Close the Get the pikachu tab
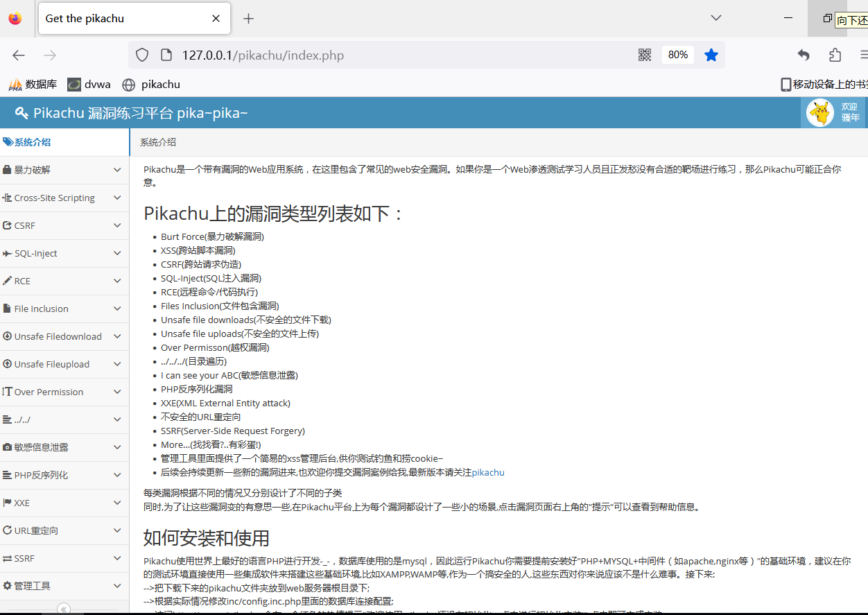 pos(217,19)
